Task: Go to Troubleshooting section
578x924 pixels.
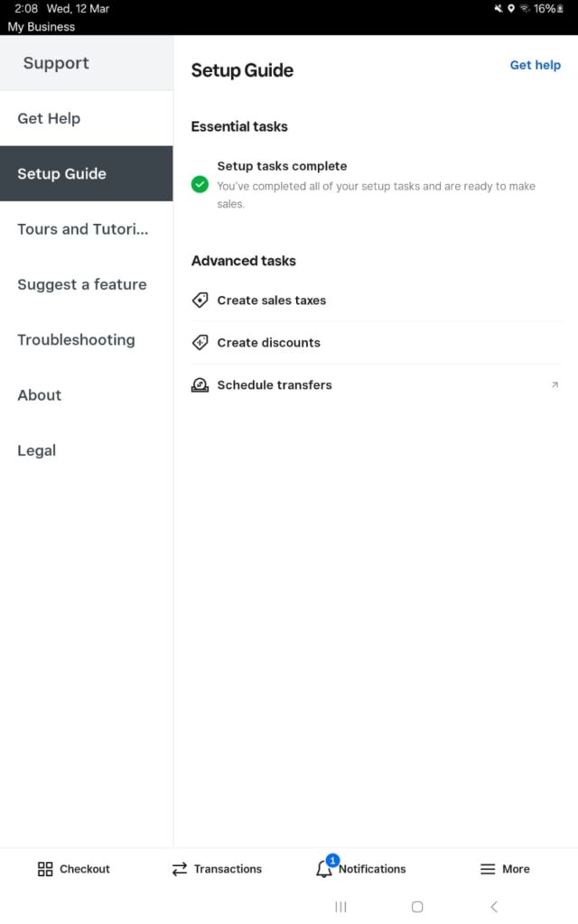Action: [76, 340]
